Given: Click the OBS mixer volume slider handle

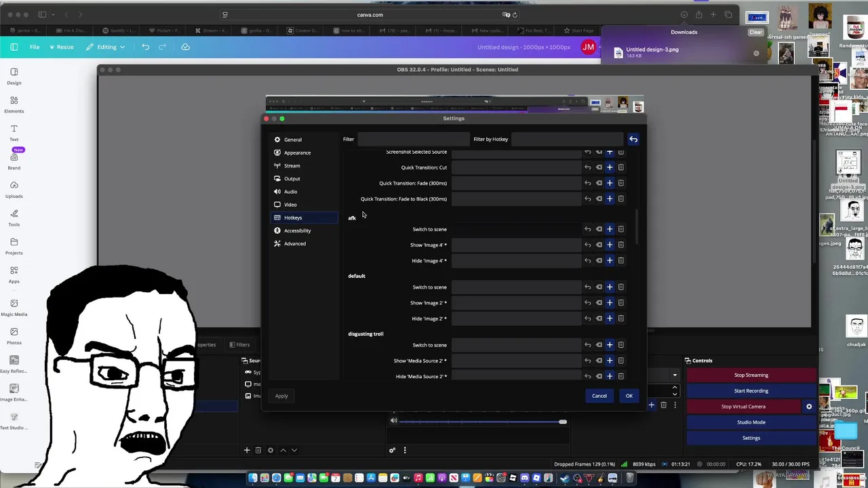Looking at the screenshot, I should 562,422.
